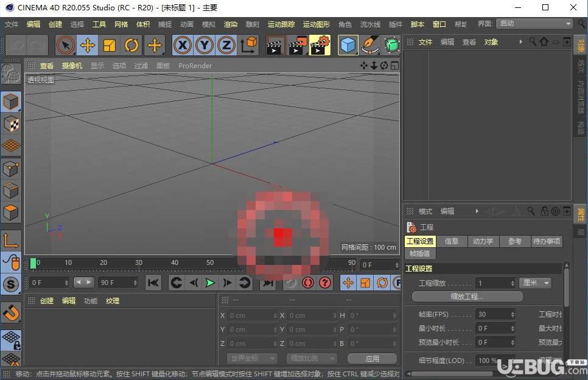Image resolution: width=588 pixels, height=380 pixels.
Task: Expand attribute manager menu overflow arrow
Action: click(477, 211)
